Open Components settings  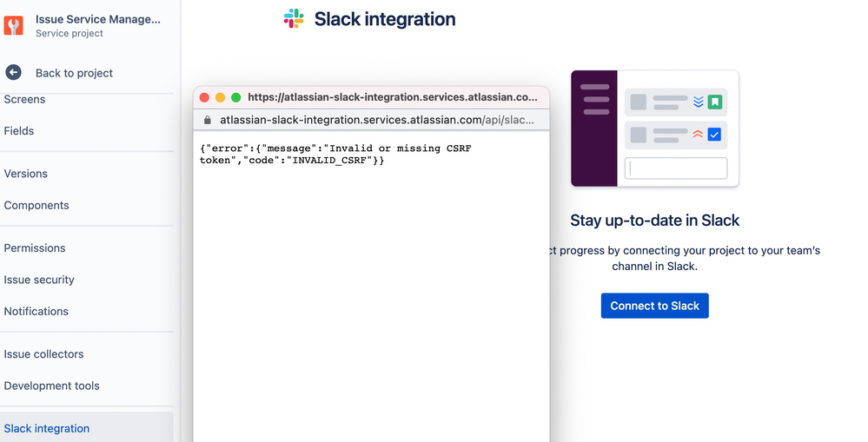tap(36, 205)
